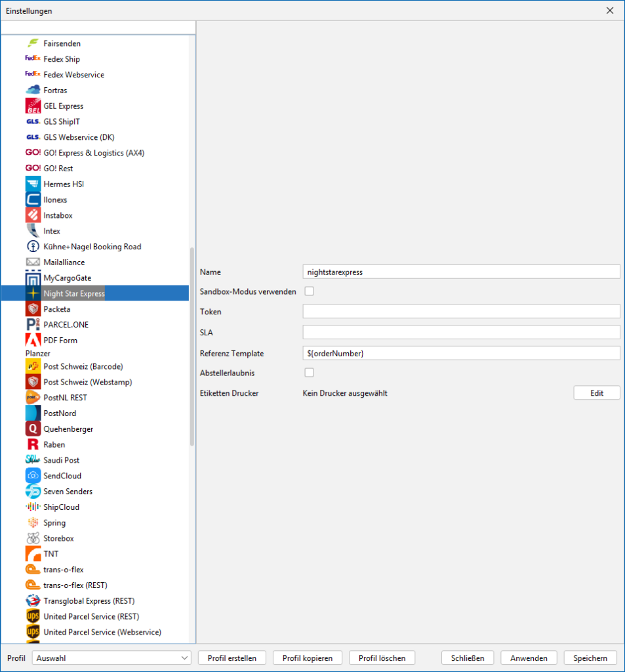Click the SendCloud cloud icon
This screenshot has width=625, height=672.
[33, 476]
